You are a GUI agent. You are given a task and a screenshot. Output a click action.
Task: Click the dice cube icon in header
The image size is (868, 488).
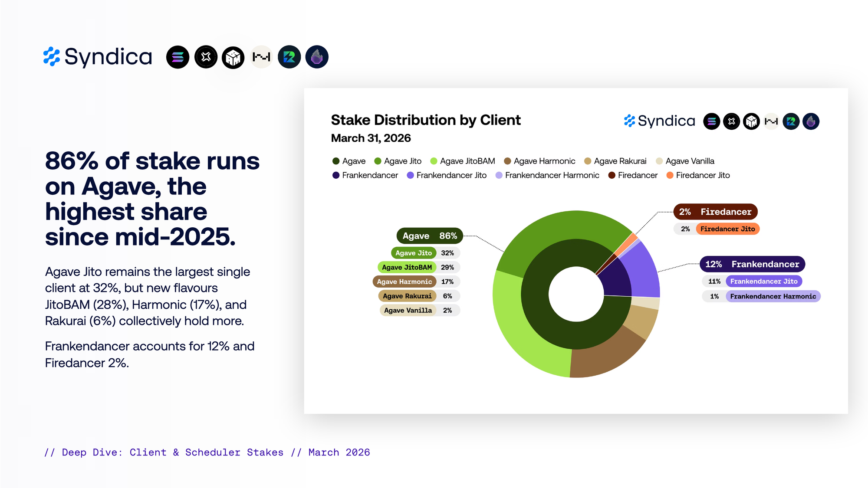tap(233, 57)
